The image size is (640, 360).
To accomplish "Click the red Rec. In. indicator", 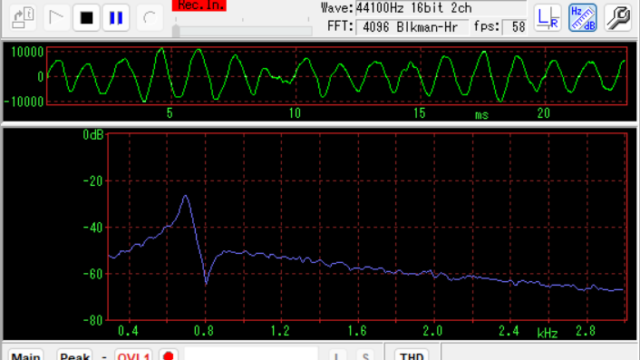I will tap(199, 6).
